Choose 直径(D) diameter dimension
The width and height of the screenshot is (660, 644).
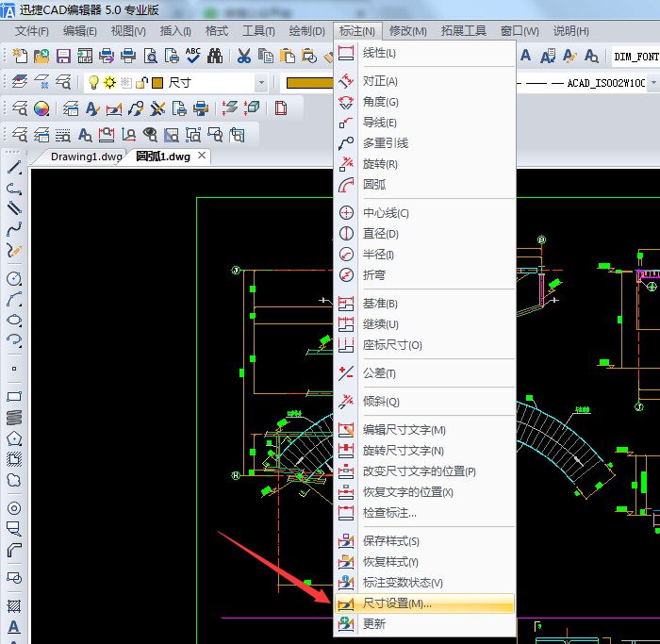[x=424, y=234]
